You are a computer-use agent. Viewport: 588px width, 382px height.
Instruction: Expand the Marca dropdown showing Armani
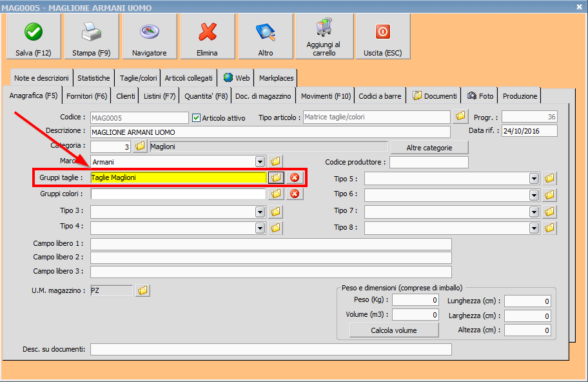click(x=260, y=161)
